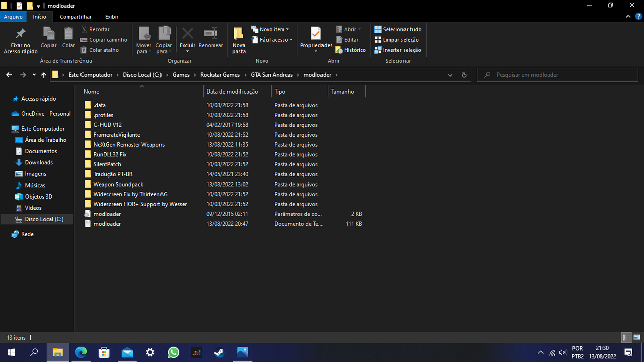Open the Novo item dropdown
The width and height of the screenshot is (644, 362).
(270, 29)
